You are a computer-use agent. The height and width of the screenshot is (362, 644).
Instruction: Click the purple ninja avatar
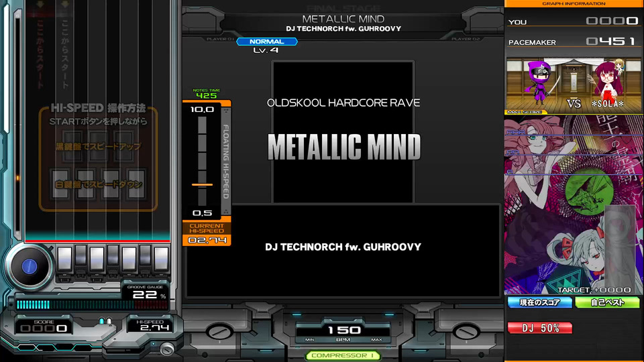542,83
